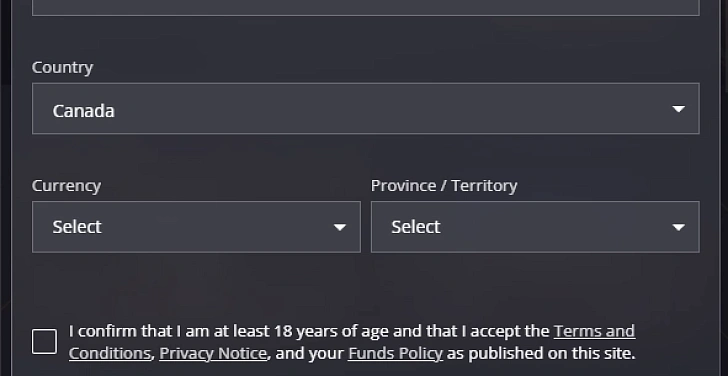Open the Province / Territory dropdown
The width and height of the screenshot is (728, 376).
click(x=535, y=227)
